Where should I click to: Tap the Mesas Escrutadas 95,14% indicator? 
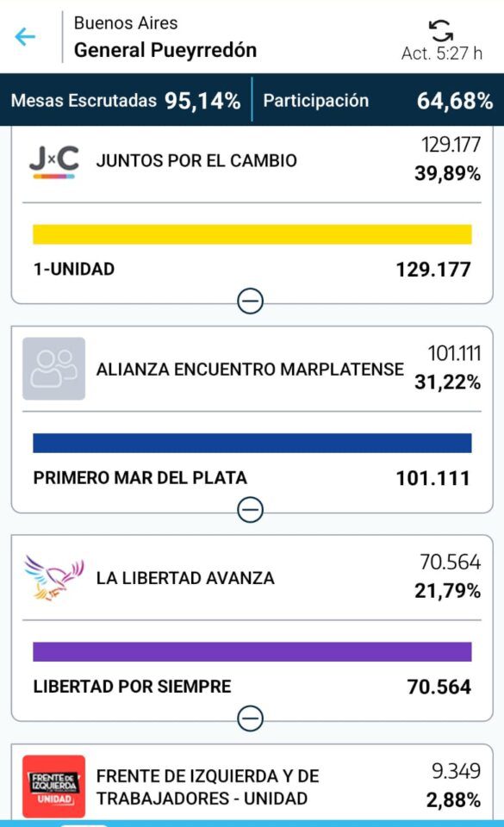[x=126, y=100]
